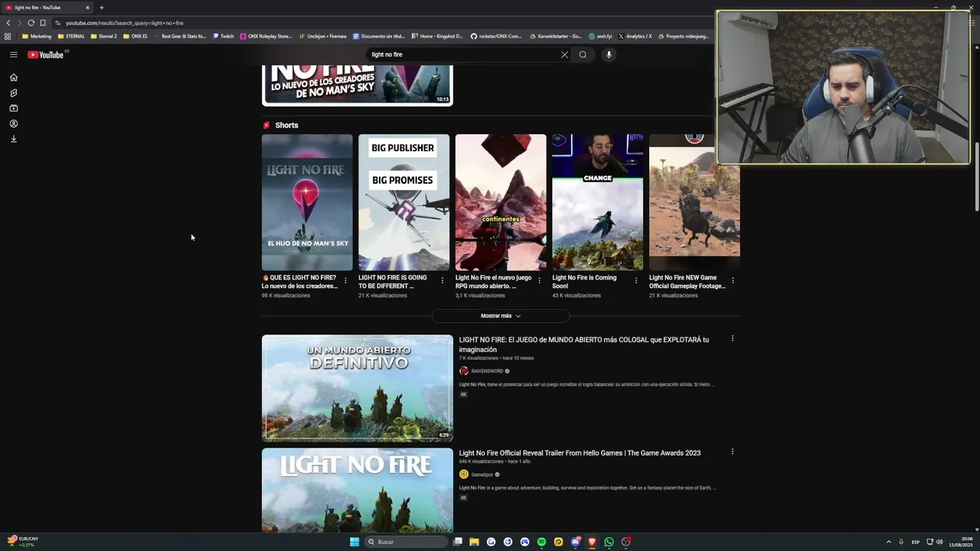Open the Twitch bookmark
980x551 pixels.
224,36
